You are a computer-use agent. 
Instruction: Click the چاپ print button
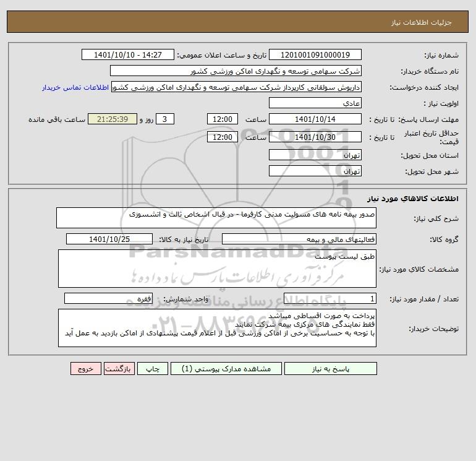153,369
